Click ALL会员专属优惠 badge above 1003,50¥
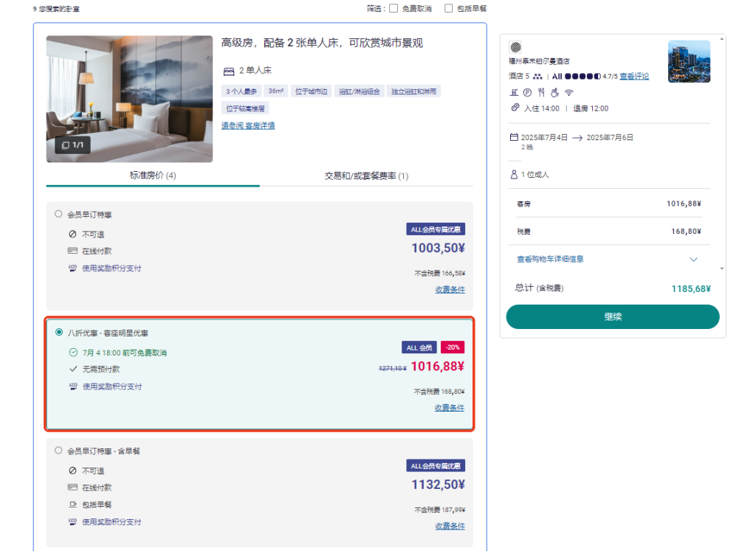Viewport: 756px width, 551px height. 436,229
